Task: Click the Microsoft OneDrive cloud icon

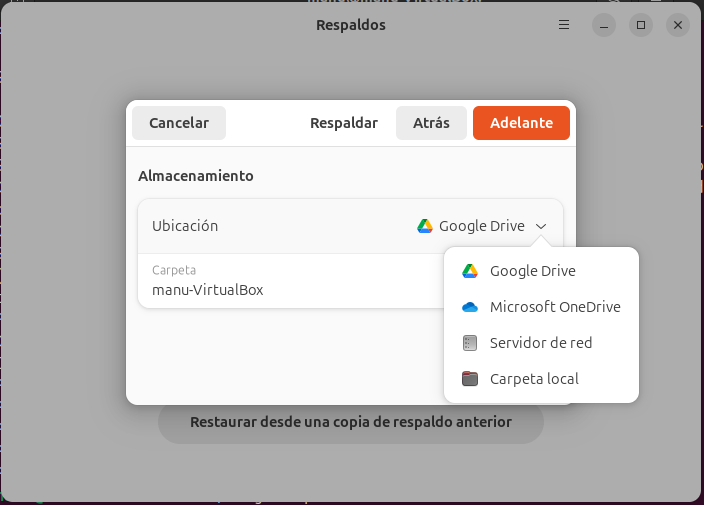Action: coord(470,307)
